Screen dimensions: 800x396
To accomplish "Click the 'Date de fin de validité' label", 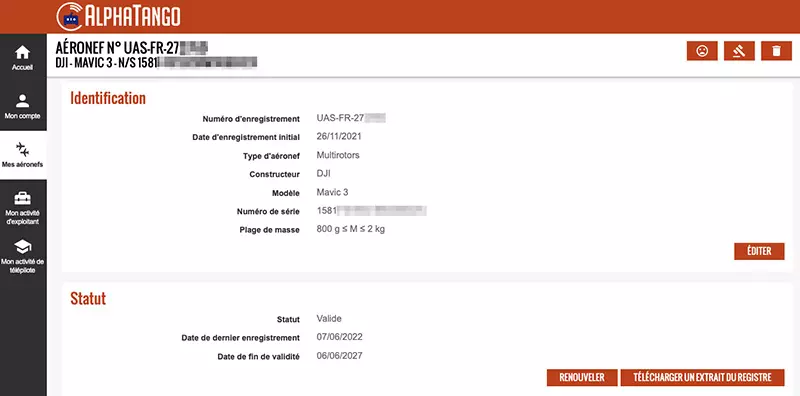I will point(258,356).
